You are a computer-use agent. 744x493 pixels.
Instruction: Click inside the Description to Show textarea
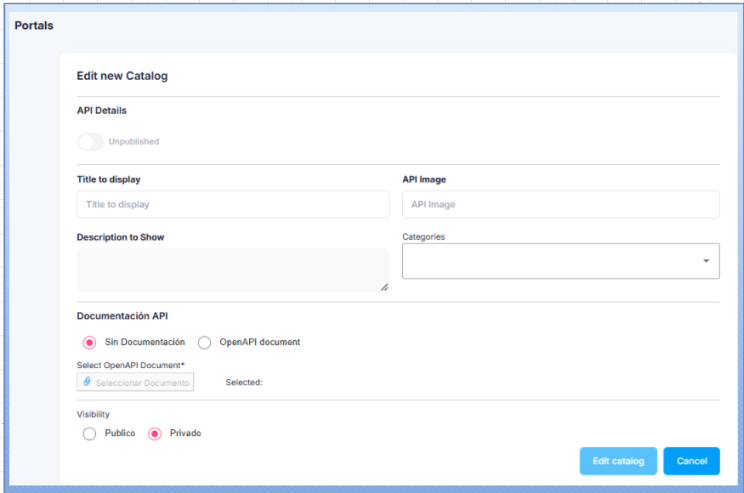click(232, 270)
